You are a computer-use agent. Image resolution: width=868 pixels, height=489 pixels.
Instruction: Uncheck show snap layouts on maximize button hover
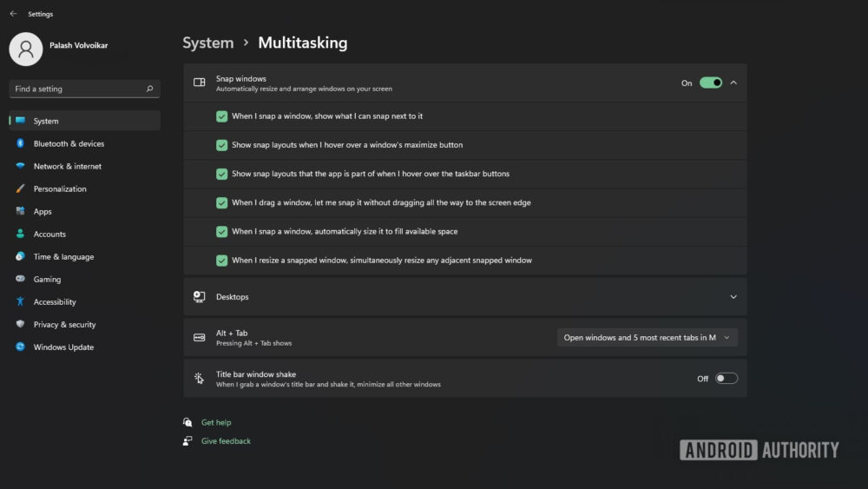[x=222, y=145]
